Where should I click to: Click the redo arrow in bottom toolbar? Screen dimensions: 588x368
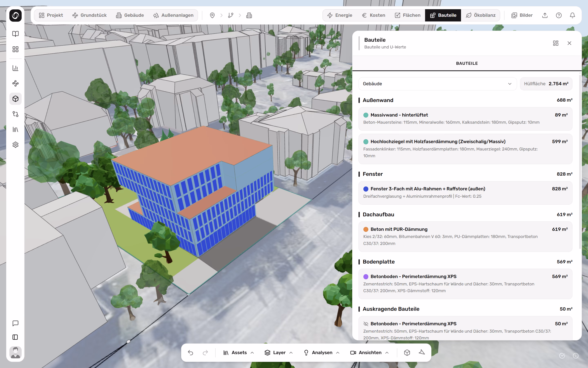205,352
